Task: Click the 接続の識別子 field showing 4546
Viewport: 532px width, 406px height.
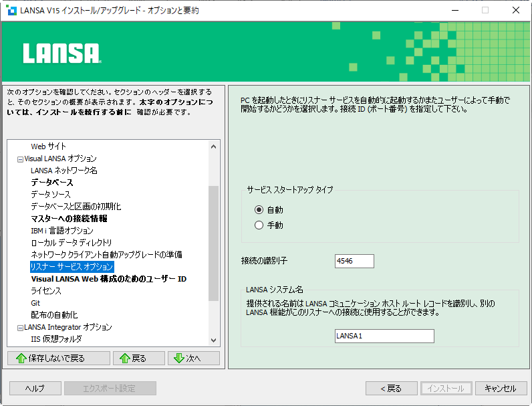Action: click(x=354, y=261)
